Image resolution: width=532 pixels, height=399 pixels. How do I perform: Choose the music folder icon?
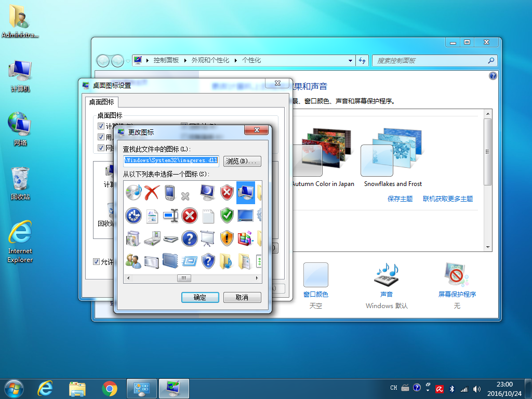(226, 261)
